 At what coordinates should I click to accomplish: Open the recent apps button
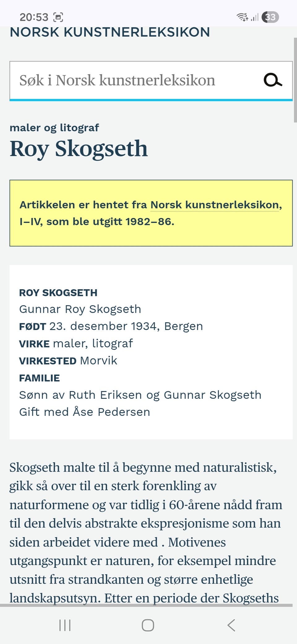65,625
